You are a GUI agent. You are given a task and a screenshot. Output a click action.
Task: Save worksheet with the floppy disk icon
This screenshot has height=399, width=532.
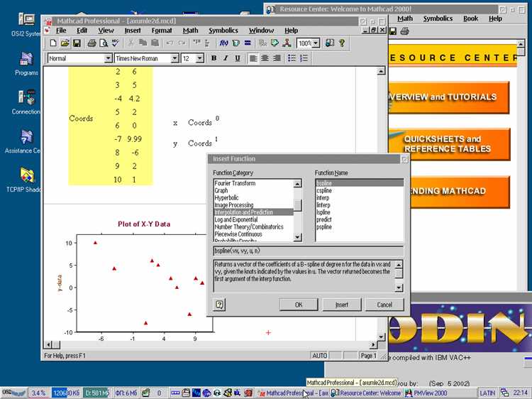(77, 43)
